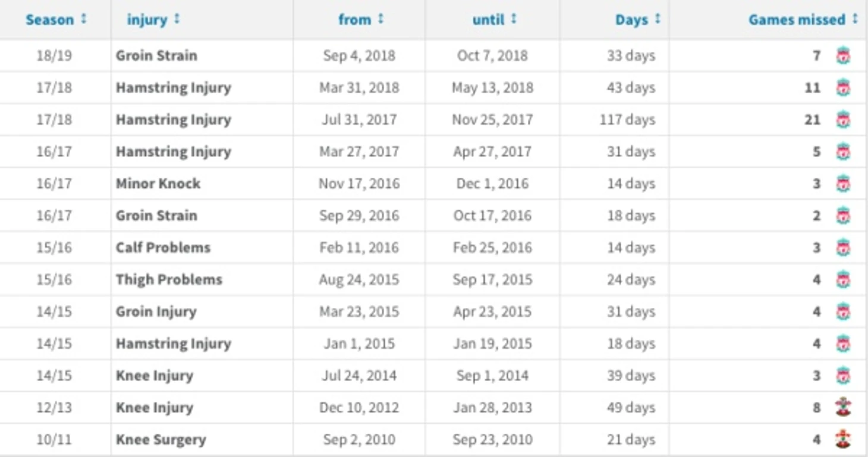Sort table by Season column
The height and width of the screenshot is (457, 868).
point(56,20)
